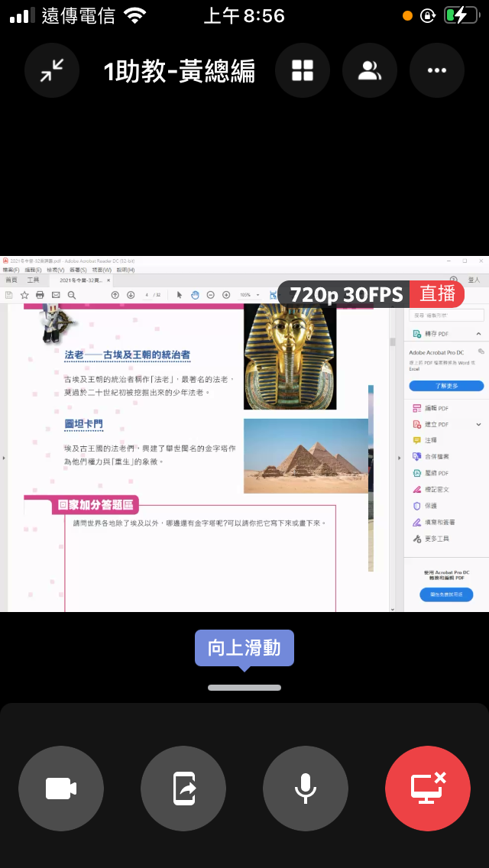Mute the microphone
The height and width of the screenshot is (868, 489).
[x=306, y=789]
